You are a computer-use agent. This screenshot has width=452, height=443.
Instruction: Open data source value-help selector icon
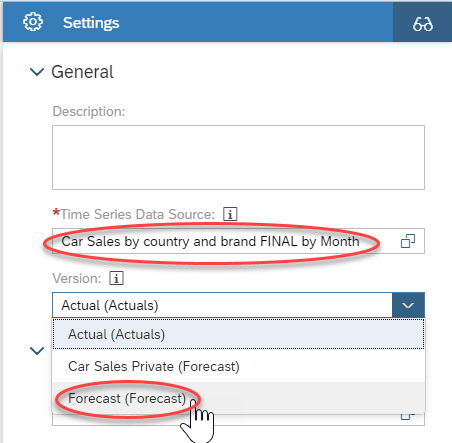coord(408,241)
